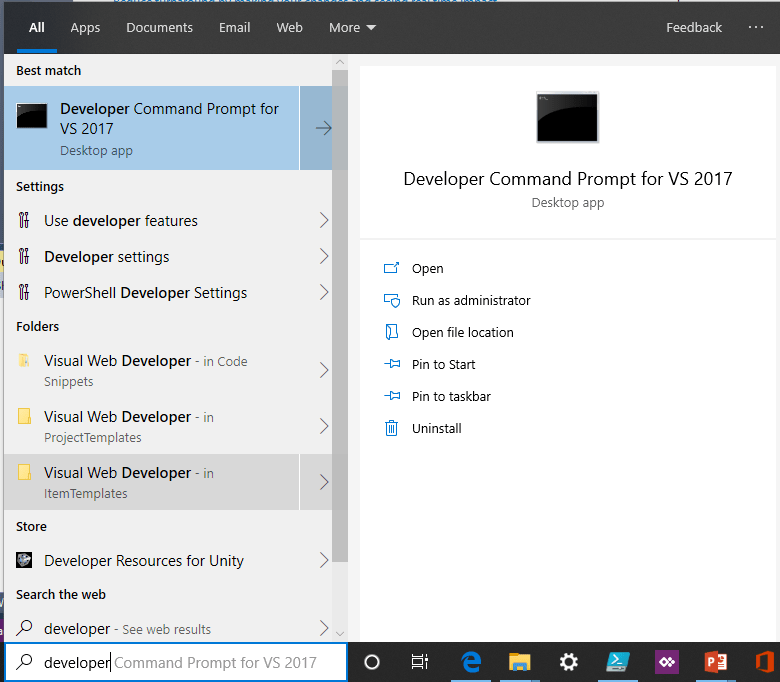Image resolution: width=780 pixels, height=682 pixels.
Task: Click the Pin to taskbar pin icon
Action: click(x=392, y=396)
